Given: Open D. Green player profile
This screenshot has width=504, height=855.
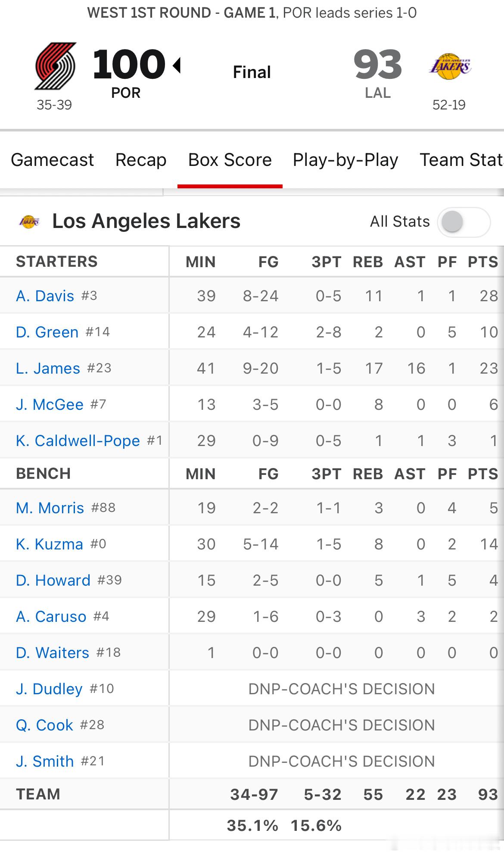Looking at the screenshot, I should pos(47,332).
